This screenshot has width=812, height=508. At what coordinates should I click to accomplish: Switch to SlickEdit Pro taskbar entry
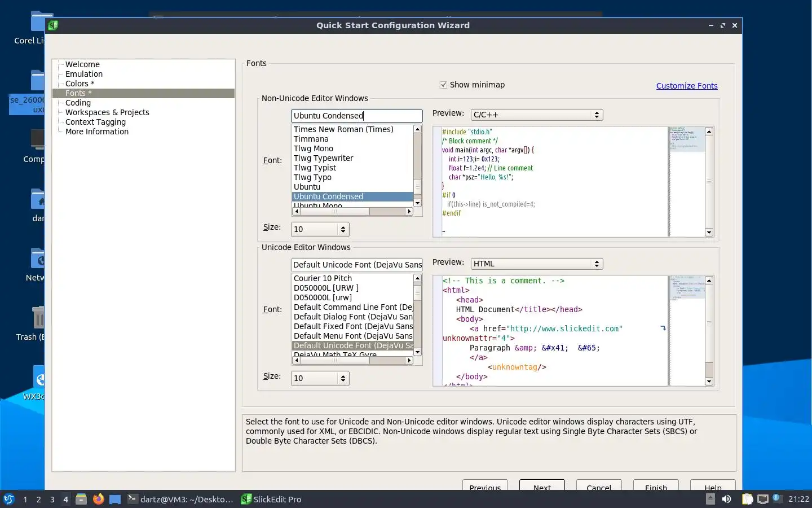(271, 499)
